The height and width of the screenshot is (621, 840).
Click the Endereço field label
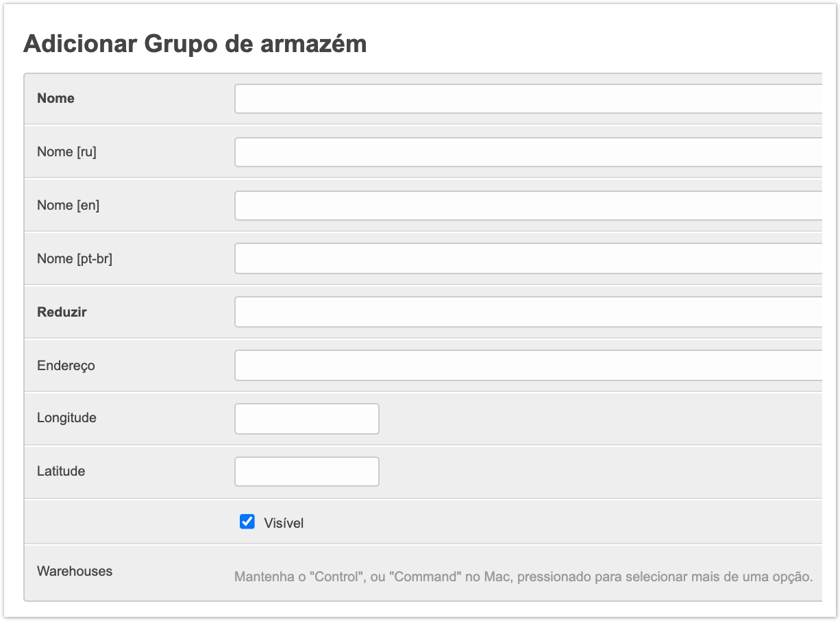coord(66,366)
